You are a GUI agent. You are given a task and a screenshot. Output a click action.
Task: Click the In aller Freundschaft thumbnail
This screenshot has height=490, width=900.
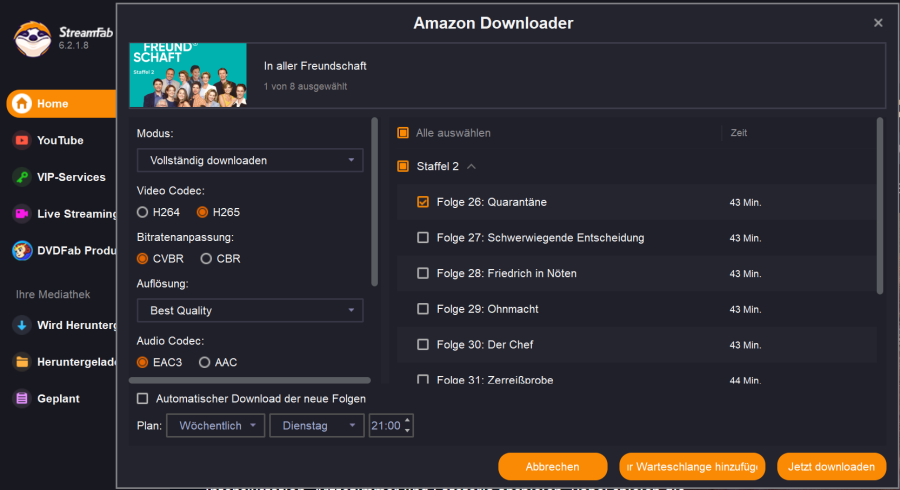pyautogui.click(x=188, y=75)
